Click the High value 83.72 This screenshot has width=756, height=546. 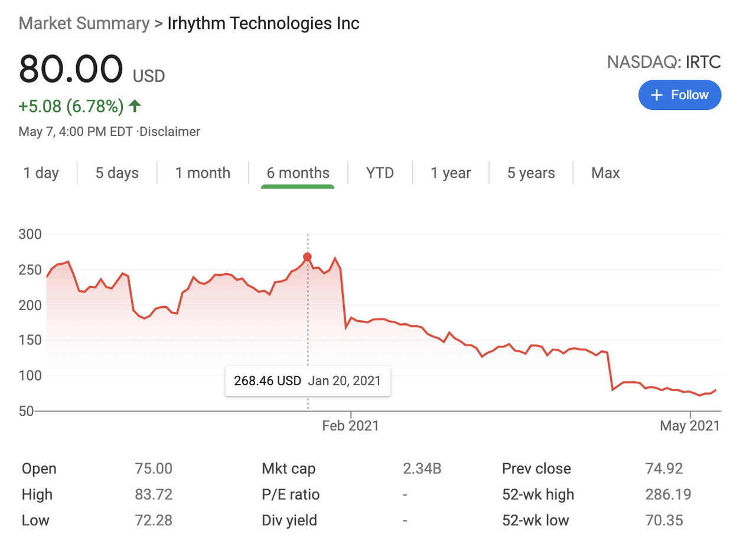[154, 495]
